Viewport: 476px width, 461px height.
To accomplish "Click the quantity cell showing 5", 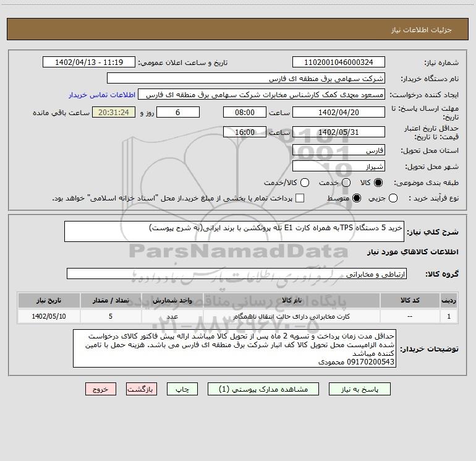I will [x=111, y=316].
